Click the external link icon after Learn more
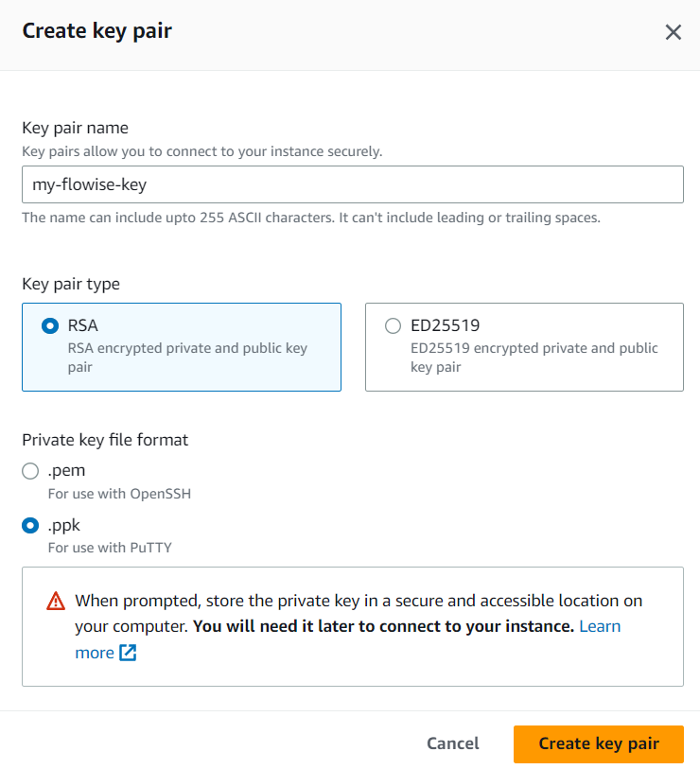The image size is (700, 769). (128, 653)
